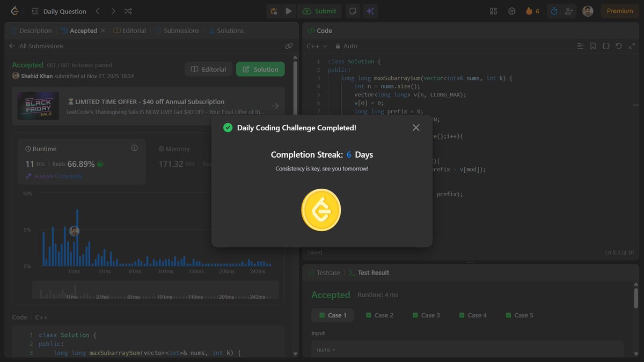The height and width of the screenshot is (362, 644).
Task: Switch to the Testcase tab
Action: click(324, 272)
